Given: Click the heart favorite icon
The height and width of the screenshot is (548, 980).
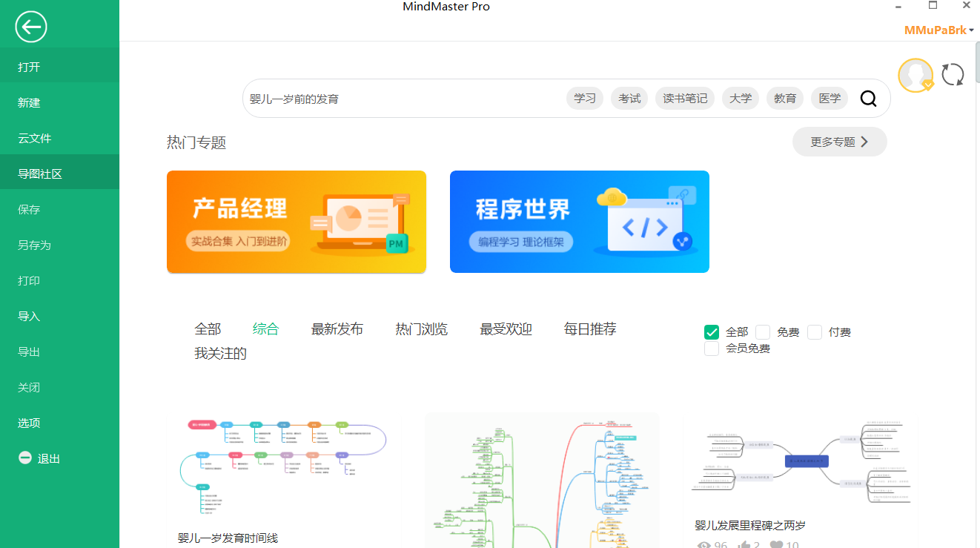Looking at the screenshot, I should click(776, 546).
